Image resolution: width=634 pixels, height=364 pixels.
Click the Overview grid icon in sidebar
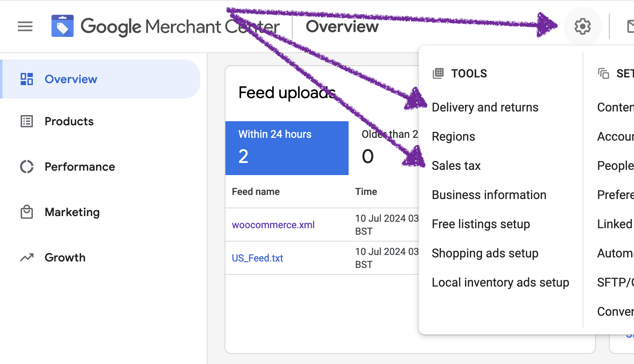click(x=26, y=79)
